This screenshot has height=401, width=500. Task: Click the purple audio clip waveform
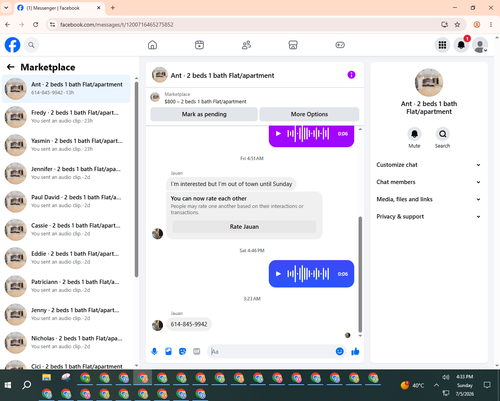coord(308,134)
